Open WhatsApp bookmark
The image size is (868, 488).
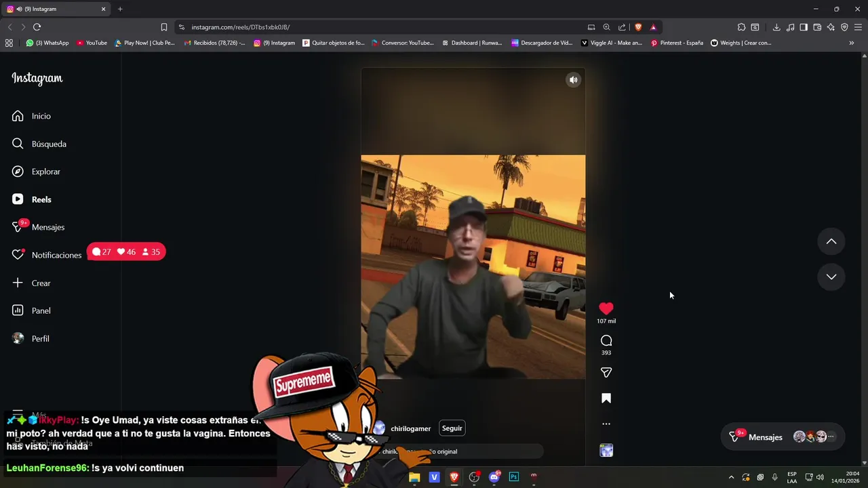click(x=47, y=43)
